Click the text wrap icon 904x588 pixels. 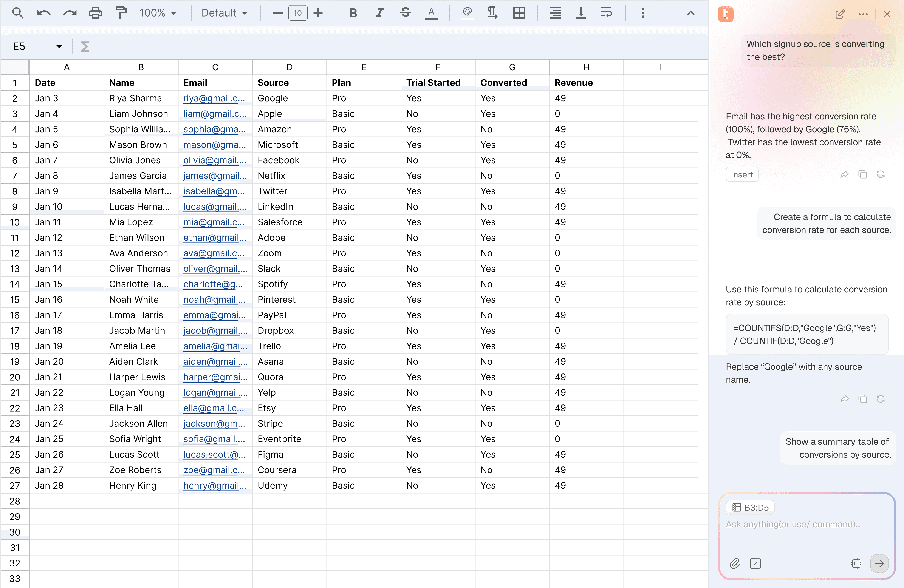coord(606,13)
